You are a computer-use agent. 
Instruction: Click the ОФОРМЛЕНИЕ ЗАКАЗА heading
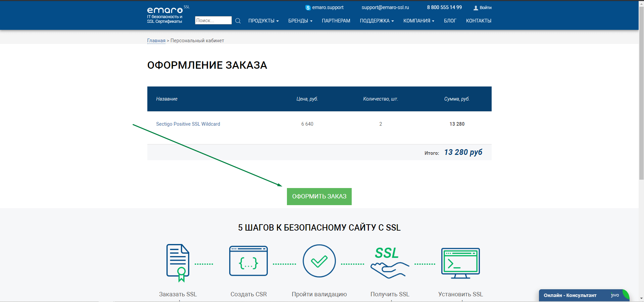(207, 65)
